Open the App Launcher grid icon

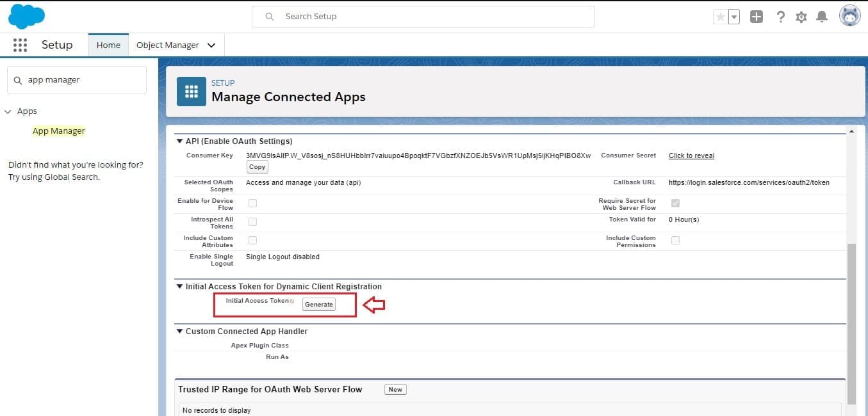[20, 45]
